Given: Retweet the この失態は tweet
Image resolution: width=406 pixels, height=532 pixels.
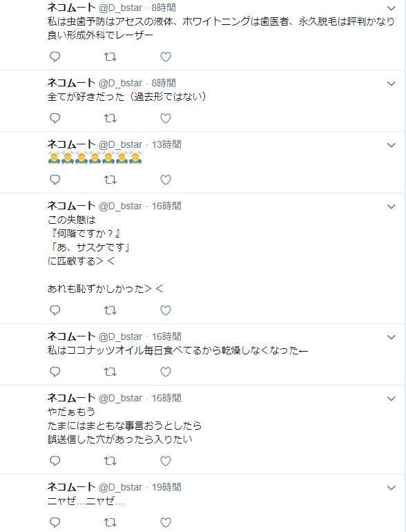Looking at the screenshot, I should (110, 310).
